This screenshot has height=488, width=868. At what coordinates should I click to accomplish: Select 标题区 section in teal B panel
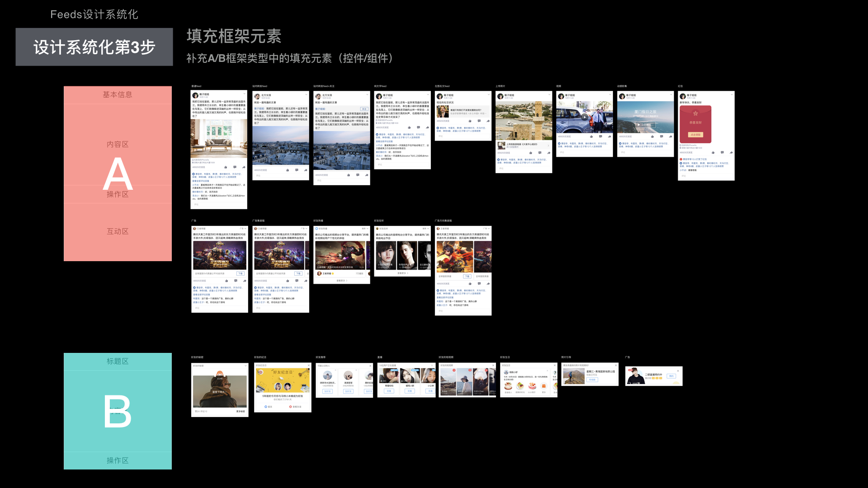click(118, 361)
